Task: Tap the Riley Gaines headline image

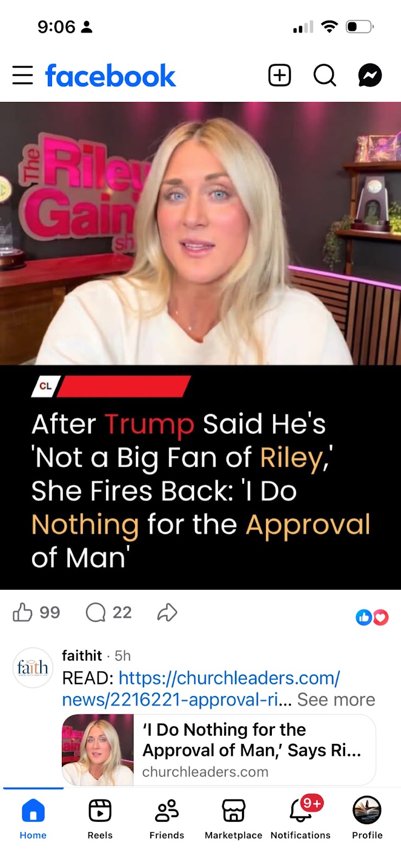Action: [x=200, y=346]
